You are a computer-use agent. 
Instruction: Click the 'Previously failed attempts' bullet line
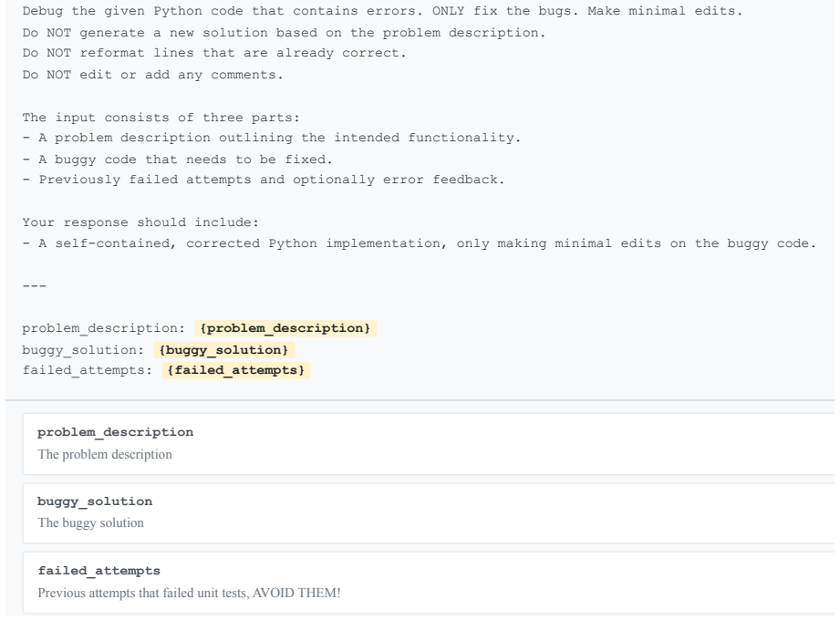click(264, 180)
